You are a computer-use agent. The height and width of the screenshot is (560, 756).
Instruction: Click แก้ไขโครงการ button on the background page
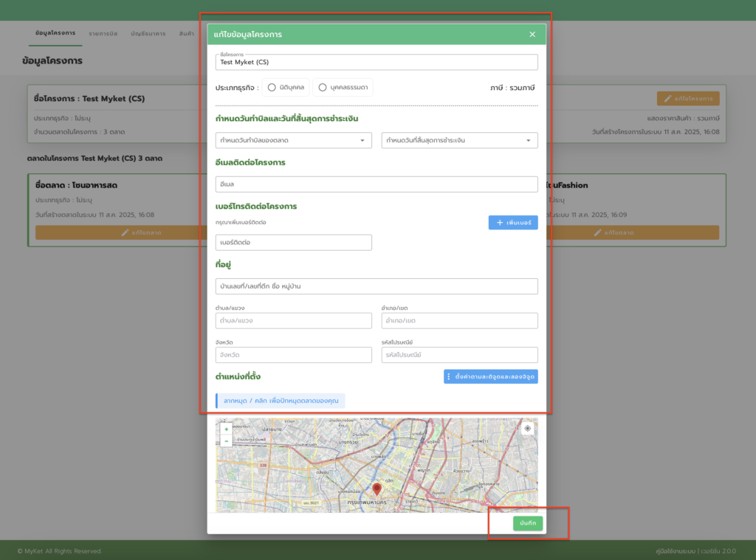pos(688,98)
